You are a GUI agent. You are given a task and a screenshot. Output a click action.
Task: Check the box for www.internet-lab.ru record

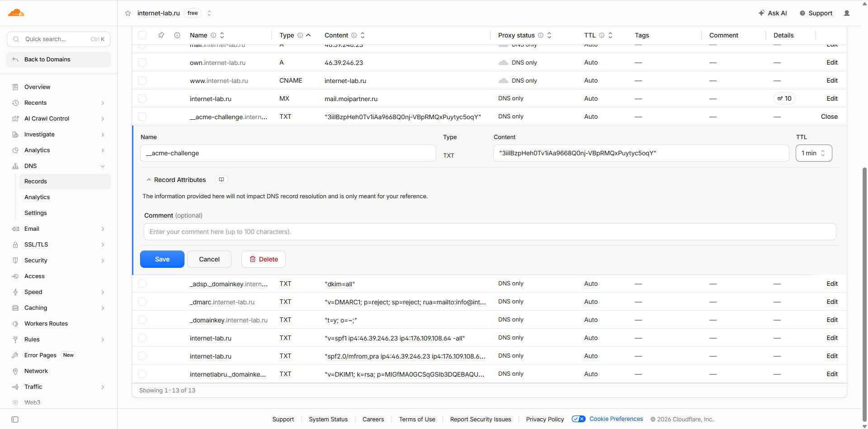(142, 80)
